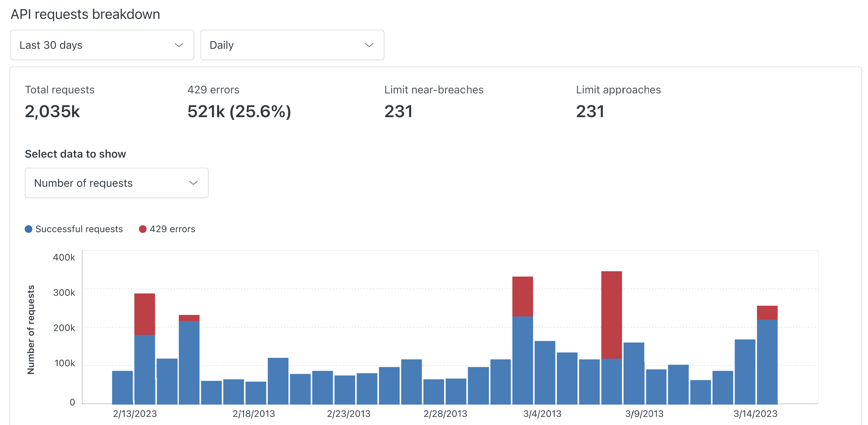Image resolution: width=868 pixels, height=425 pixels.
Task: Expand the Number of requests dropdown
Action: click(x=117, y=183)
